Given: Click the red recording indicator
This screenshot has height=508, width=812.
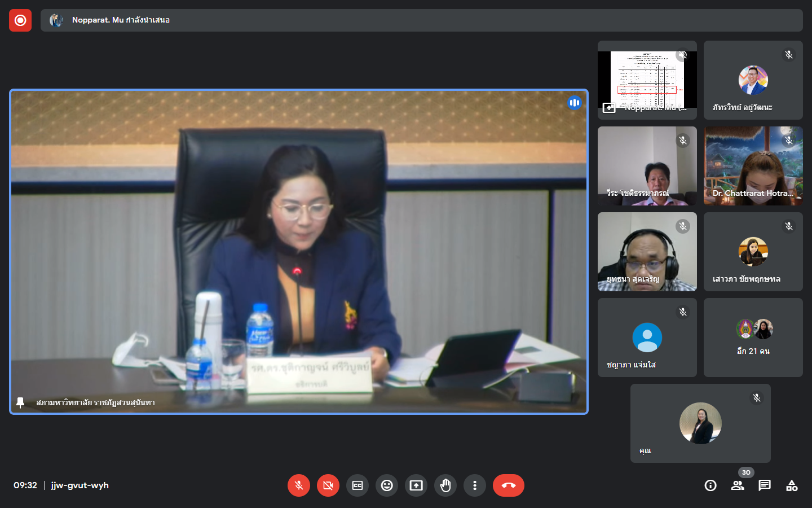Looking at the screenshot, I should (x=20, y=20).
